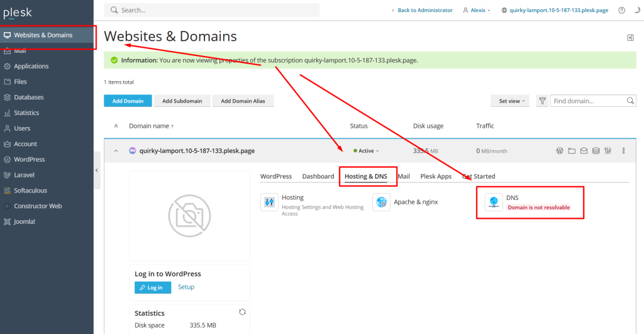Open WordPress icon in the domain row
Image resolution: width=644 pixels, height=334 pixels.
(560, 151)
